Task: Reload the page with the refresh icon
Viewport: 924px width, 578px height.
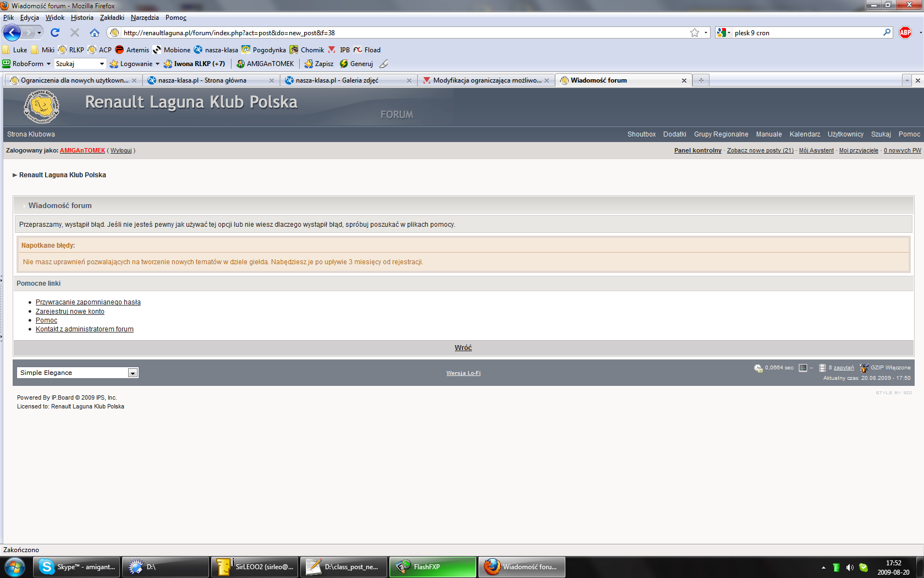Action: pos(55,32)
